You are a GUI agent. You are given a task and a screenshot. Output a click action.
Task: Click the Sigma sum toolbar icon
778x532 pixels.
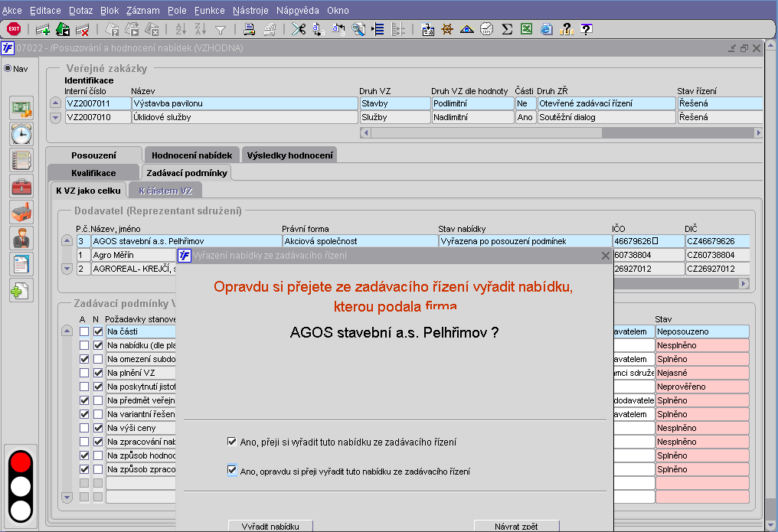click(x=507, y=29)
